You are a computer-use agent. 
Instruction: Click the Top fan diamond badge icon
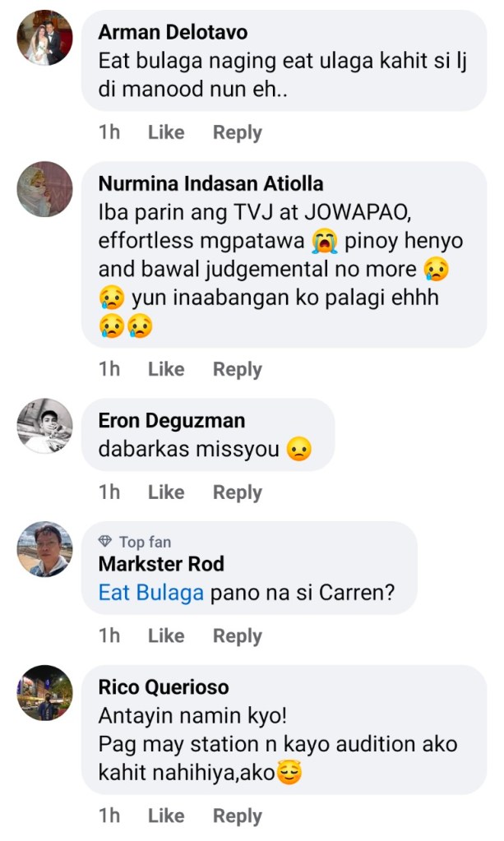click(x=105, y=542)
